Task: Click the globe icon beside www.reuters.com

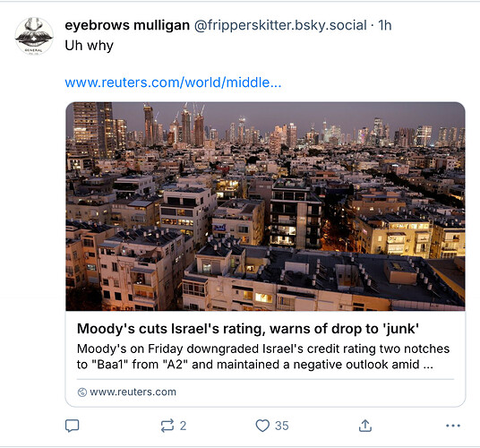Action: [x=82, y=392]
